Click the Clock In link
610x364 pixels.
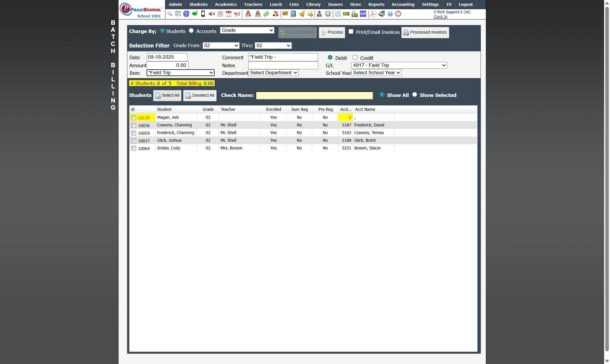[440, 17]
